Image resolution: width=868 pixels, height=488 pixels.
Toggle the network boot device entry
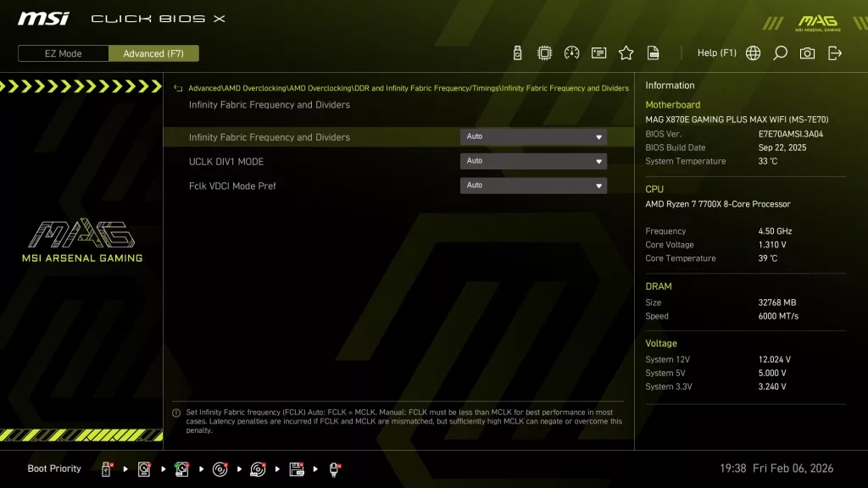(x=335, y=468)
